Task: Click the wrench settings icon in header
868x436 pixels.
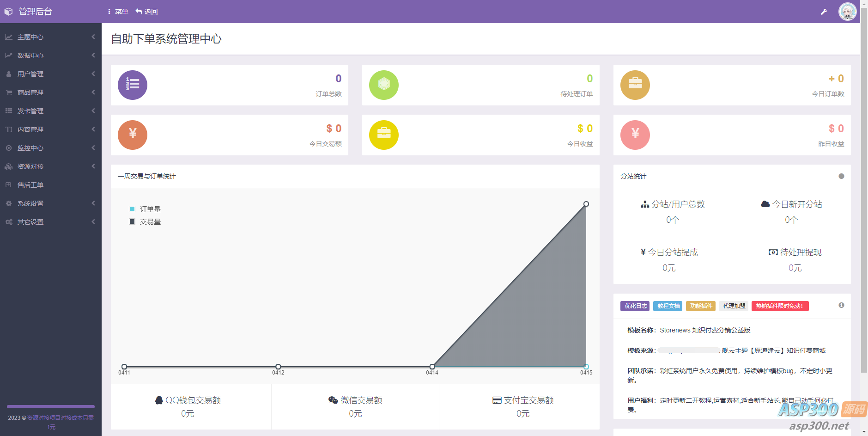Action: 824,12
